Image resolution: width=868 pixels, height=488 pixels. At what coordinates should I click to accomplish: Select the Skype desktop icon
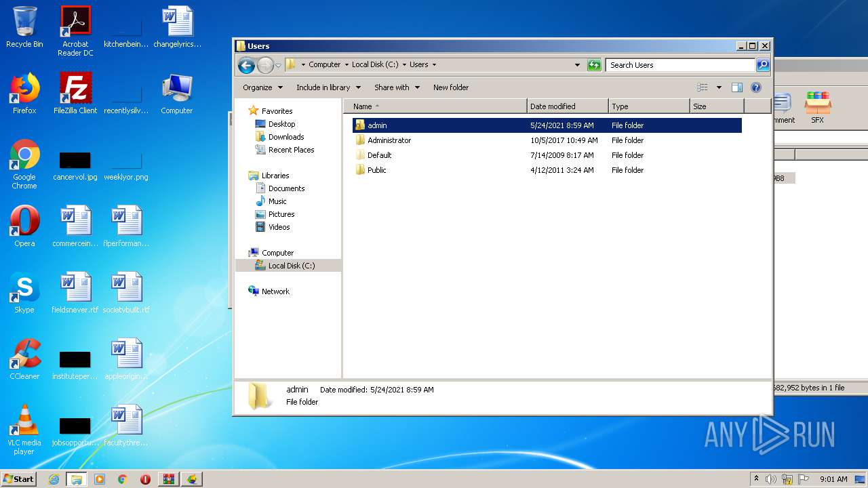pos(24,293)
